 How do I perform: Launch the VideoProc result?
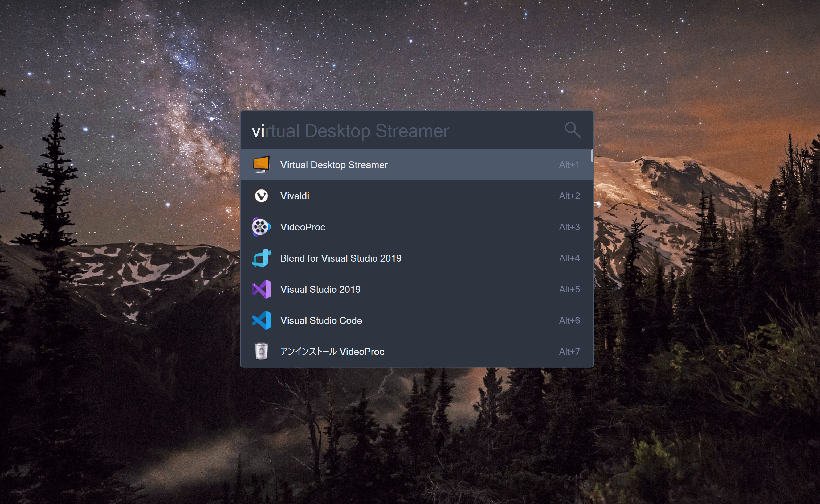pyautogui.click(x=417, y=227)
